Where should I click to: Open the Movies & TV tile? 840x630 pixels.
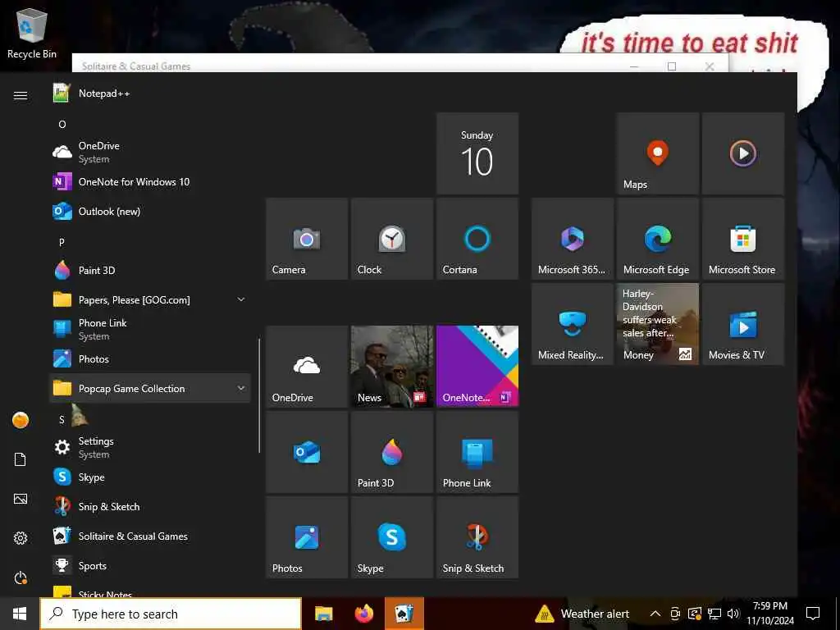tap(743, 324)
